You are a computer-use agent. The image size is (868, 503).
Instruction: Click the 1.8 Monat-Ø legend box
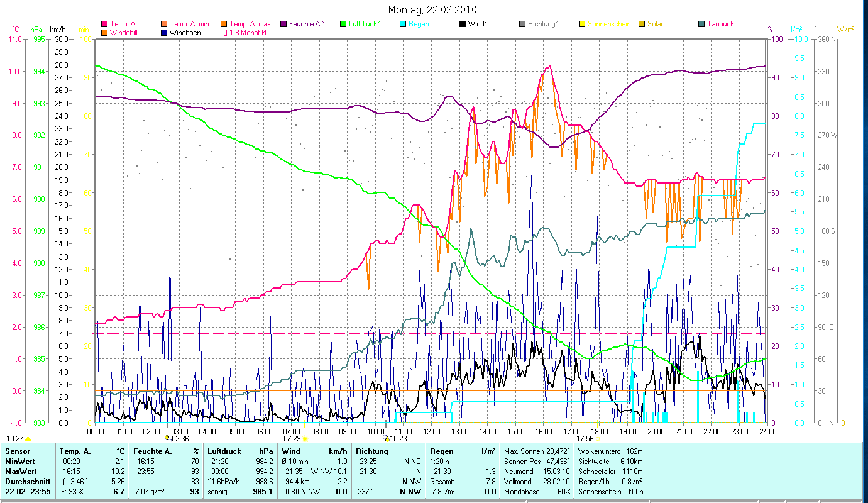223,32
